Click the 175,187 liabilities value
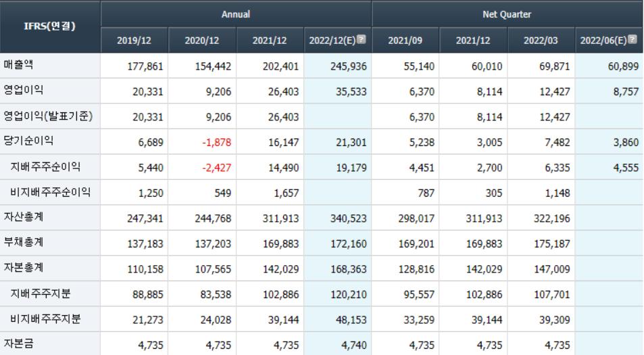644x355 pixels. 551,244
